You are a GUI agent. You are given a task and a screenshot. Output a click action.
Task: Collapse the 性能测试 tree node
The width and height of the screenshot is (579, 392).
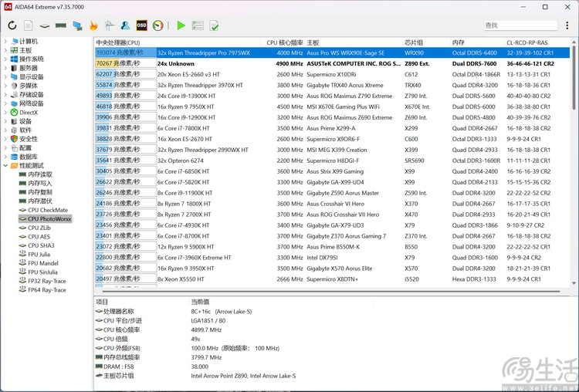pos(5,165)
